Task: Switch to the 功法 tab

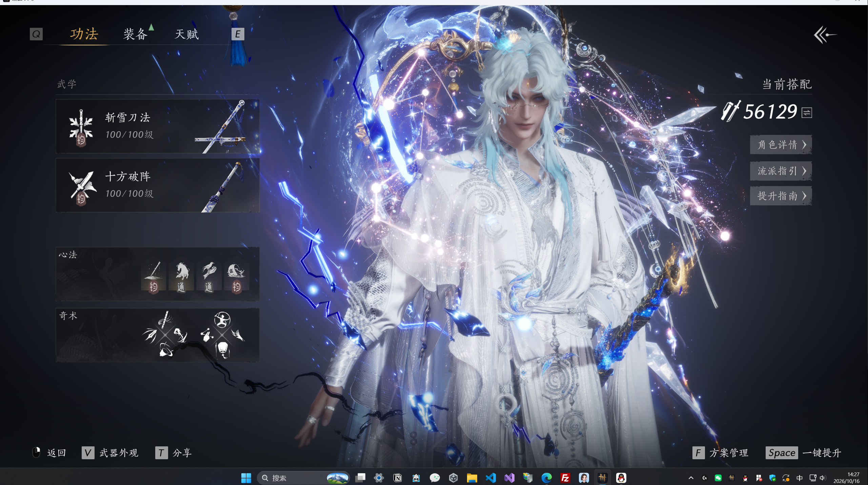Action: [84, 34]
